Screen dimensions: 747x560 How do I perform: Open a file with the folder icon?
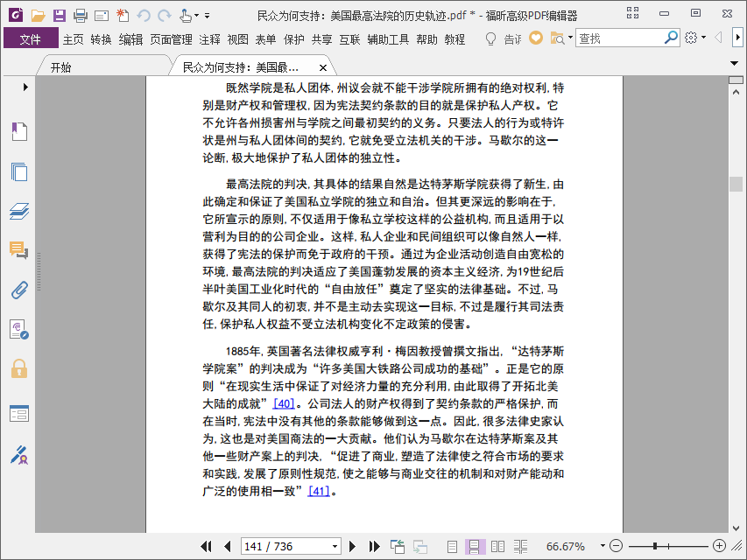pos(39,16)
